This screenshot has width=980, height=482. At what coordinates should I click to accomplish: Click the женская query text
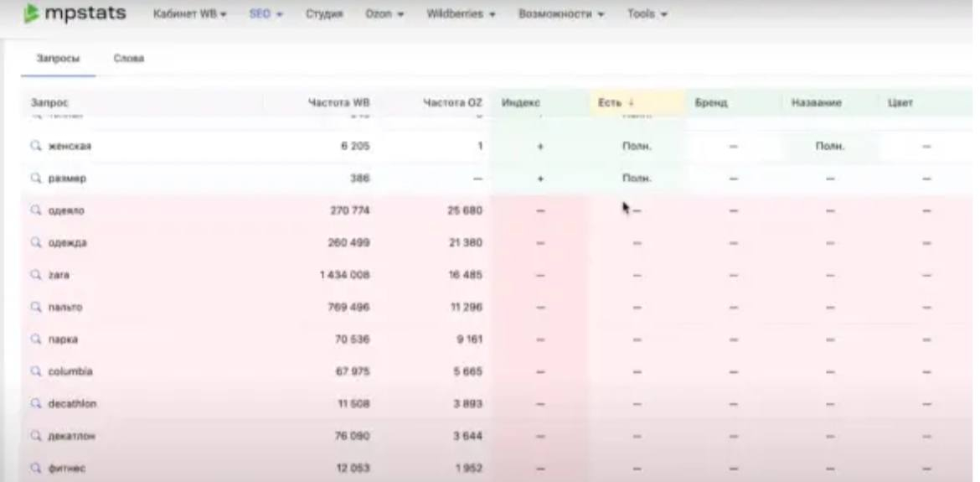pos(70,146)
